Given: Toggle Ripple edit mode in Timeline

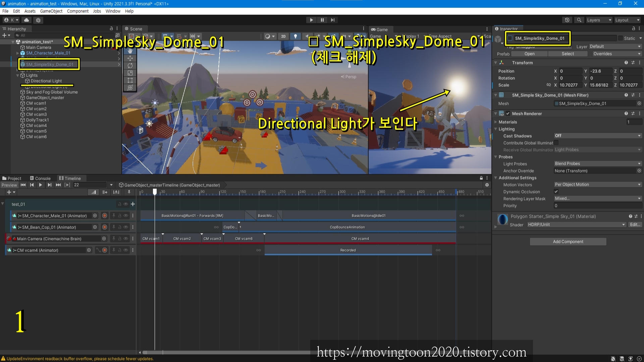Looking at the screenshot, I should (105, 192).
